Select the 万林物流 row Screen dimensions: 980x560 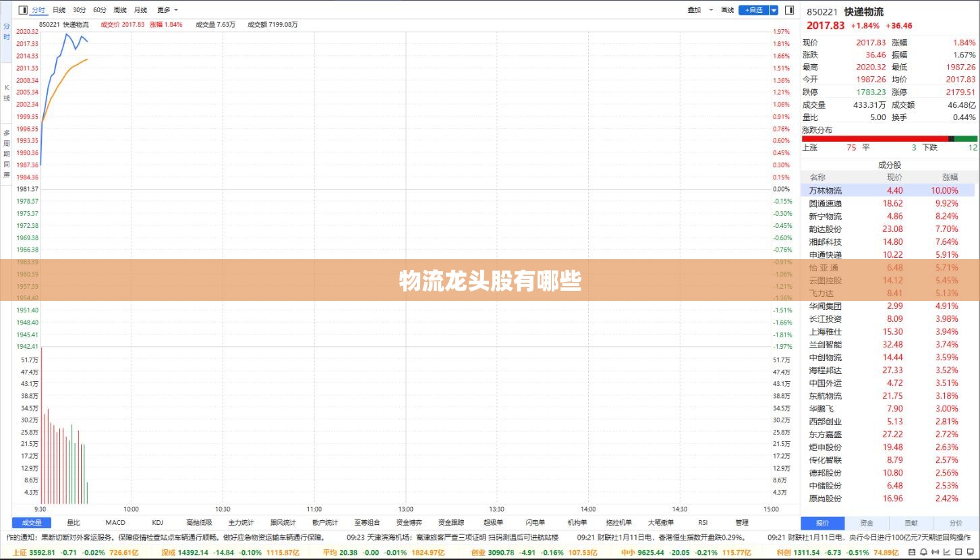click(x=888, y=190)
